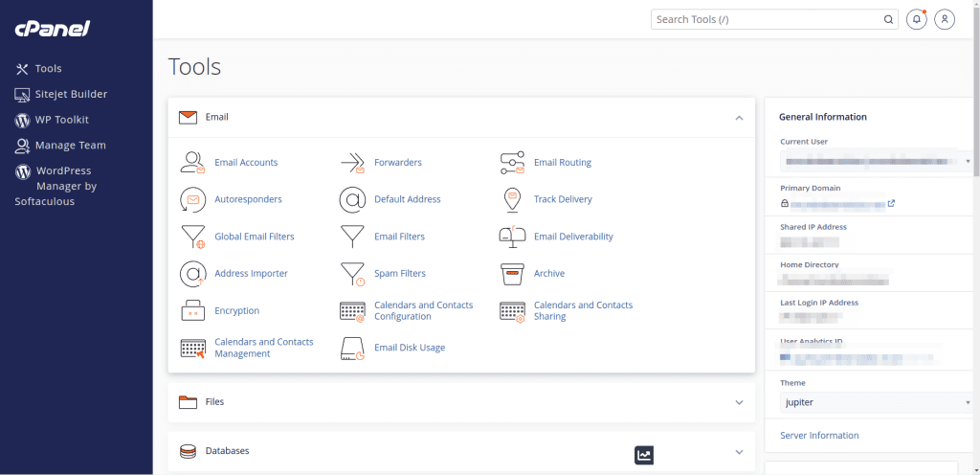Click the Databases section stack icon
Screen dimensions: 980x475
189,451
